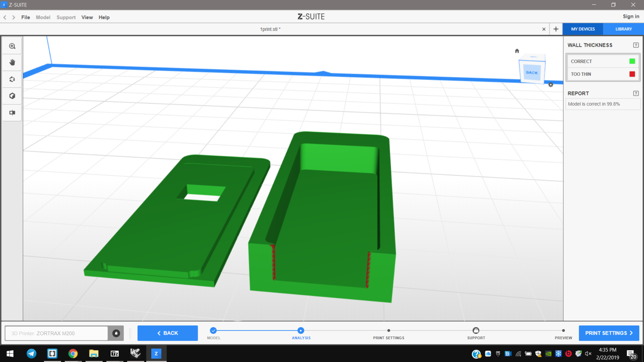Open Wall Thickness help question mark
The height and width of the screenshot is (362, 644).
tap(636, 45)
